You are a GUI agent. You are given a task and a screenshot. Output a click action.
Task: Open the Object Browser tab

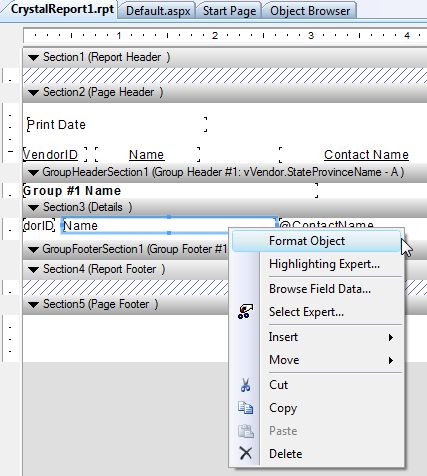tap(310, 11)
